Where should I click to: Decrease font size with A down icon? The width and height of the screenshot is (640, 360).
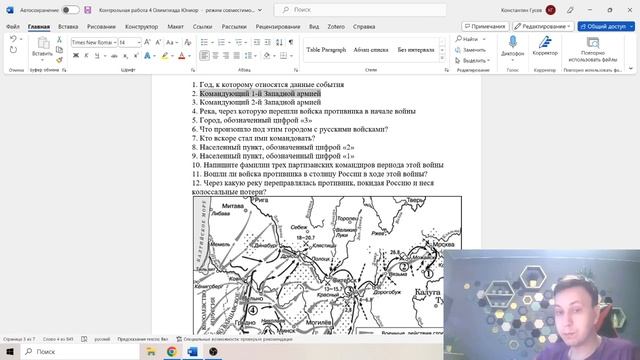(x=158, y=42)
